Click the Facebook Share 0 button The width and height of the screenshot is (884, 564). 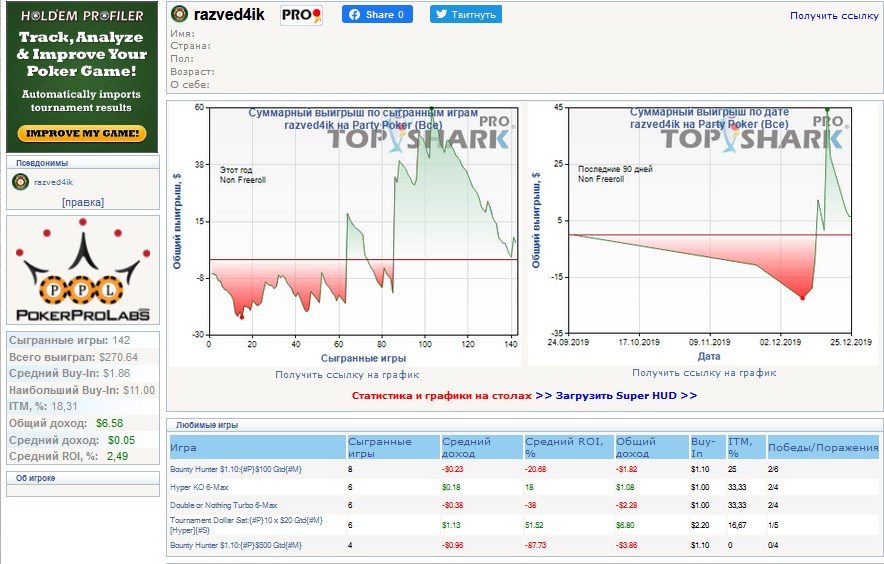377,15
